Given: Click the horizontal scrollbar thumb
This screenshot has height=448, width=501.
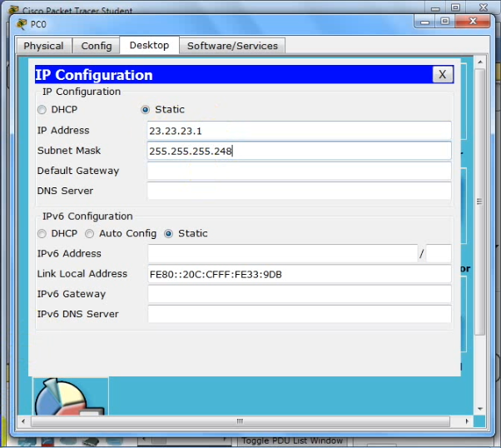Looking at the screenshot, I should point(240,421).
